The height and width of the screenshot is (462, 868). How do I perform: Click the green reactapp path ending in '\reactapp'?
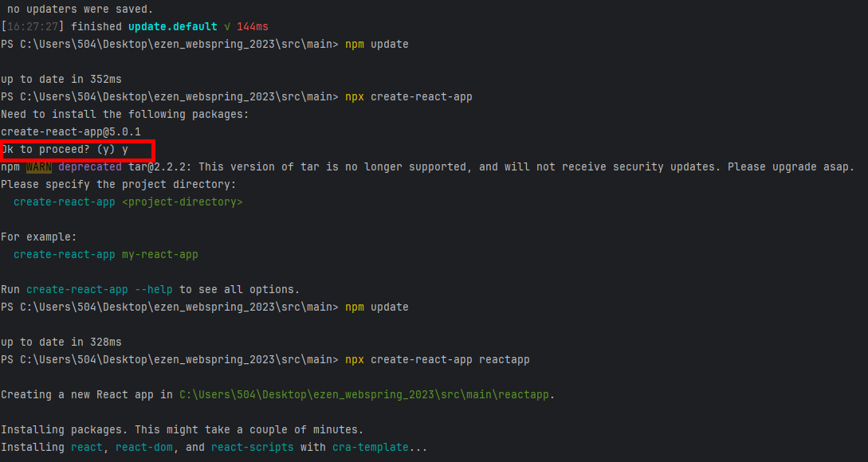(364, 394)
